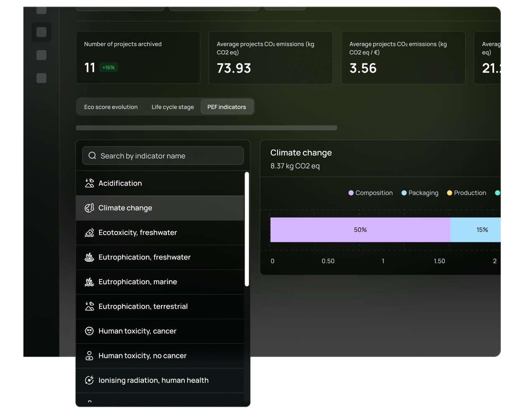The width and height of the screenshot is (505, 420).
Task: Open the Number of projects archived card
Action: pyautogui.click(x=138, y=58)
